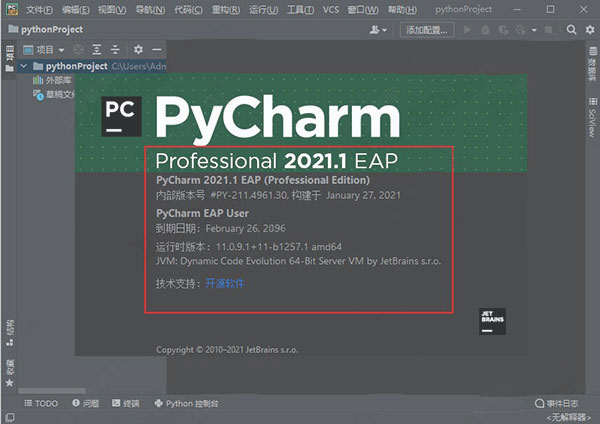
Task: Click the locate opened file target icon
Action: (x=79, y=49)
